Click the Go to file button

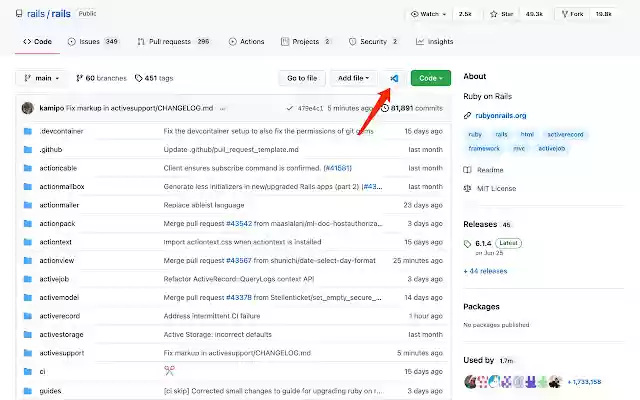302,78
